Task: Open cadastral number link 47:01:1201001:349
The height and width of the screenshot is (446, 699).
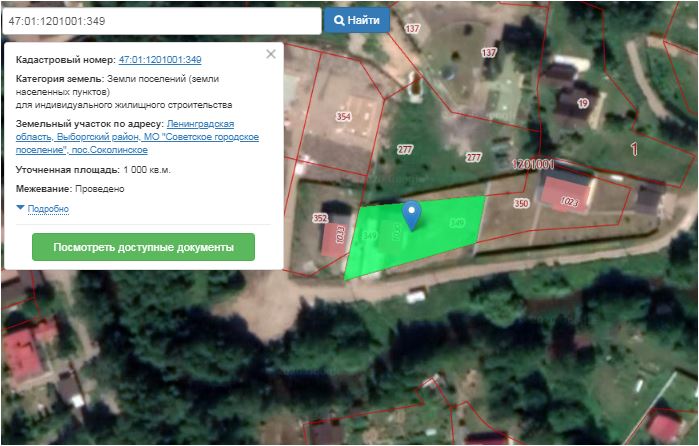Action: tap(160, 60)
